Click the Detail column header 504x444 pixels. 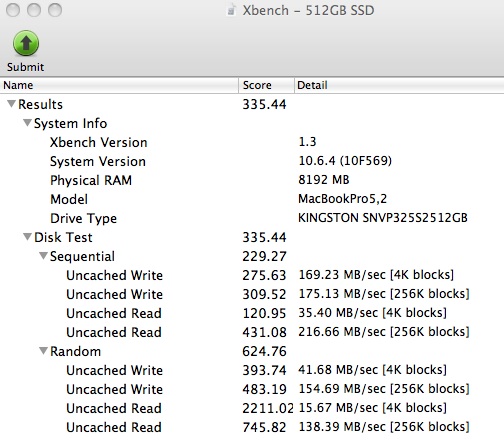tap(399, 85)
